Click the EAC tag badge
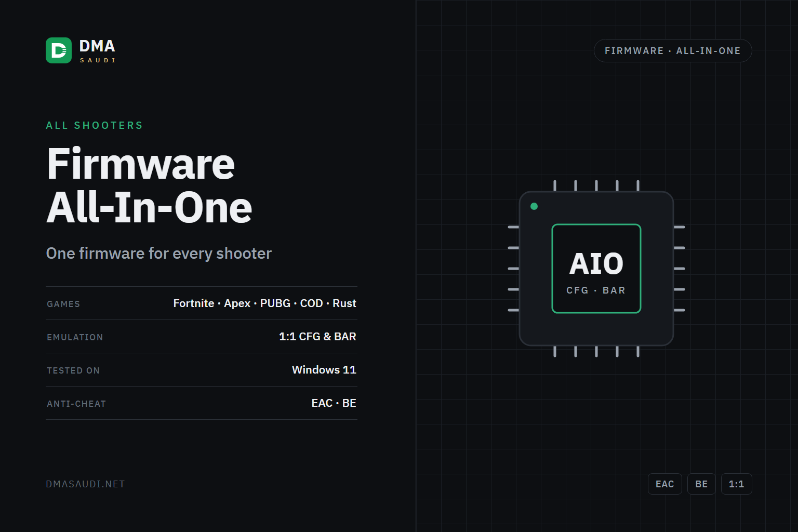Screen dimensions: 798x532 pyautogui.click(x=665, y=484)
